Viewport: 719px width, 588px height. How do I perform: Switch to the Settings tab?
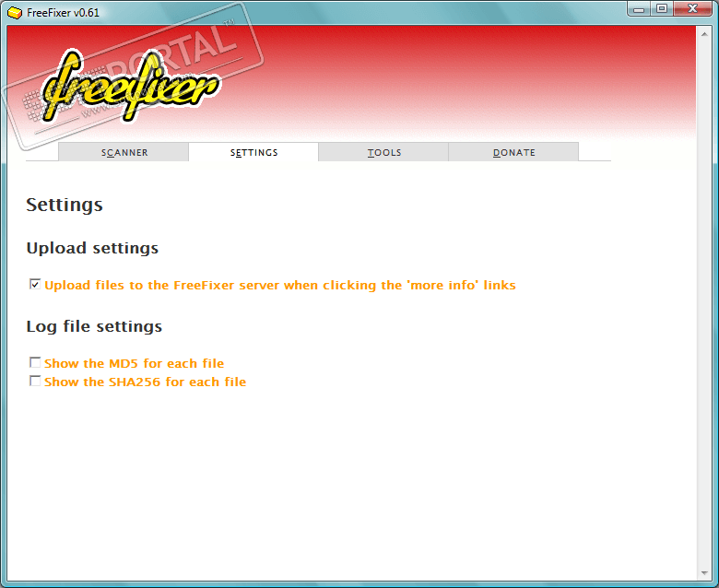point(253,152)
